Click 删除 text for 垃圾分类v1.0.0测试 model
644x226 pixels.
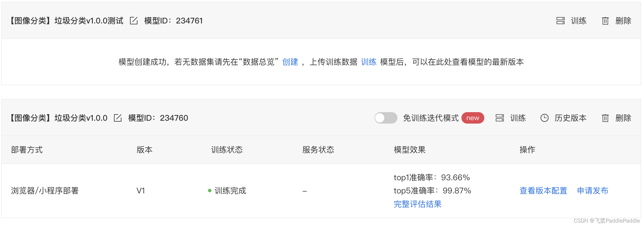pos(623,21)
